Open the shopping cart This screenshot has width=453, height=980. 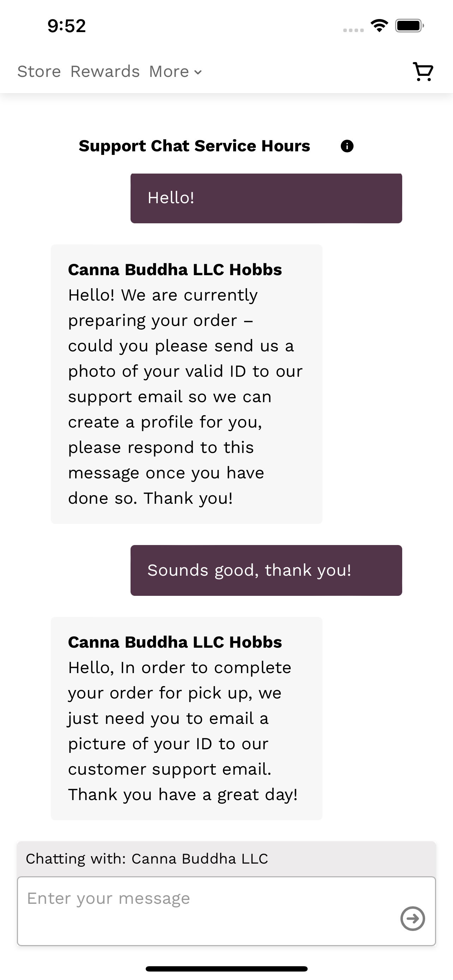tap(423, 72)
